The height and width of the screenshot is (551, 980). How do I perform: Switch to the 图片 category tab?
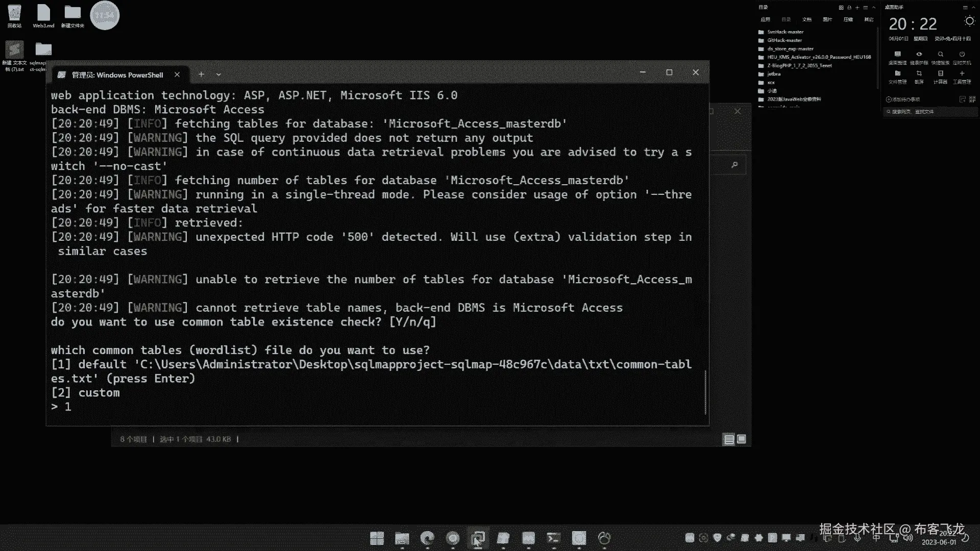point(827,19)
